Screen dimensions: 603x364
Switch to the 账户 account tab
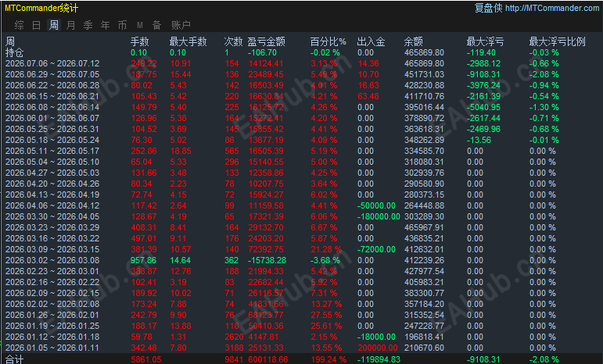[181, 25]
